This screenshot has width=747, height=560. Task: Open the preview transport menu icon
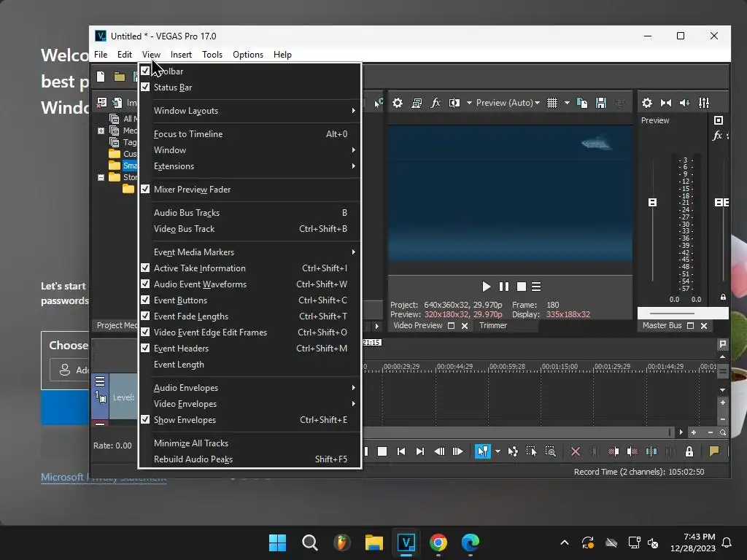(x=536, y=287)
